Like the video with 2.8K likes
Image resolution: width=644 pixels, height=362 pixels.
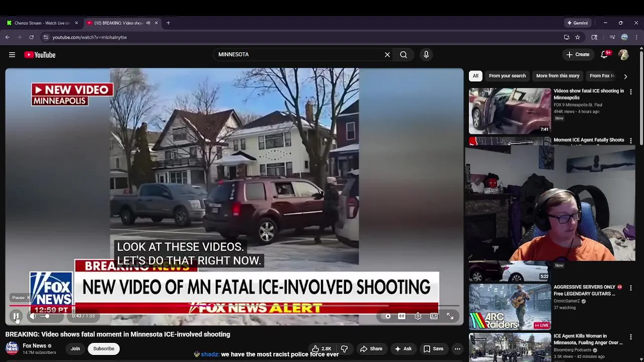[x=321, y=349]
